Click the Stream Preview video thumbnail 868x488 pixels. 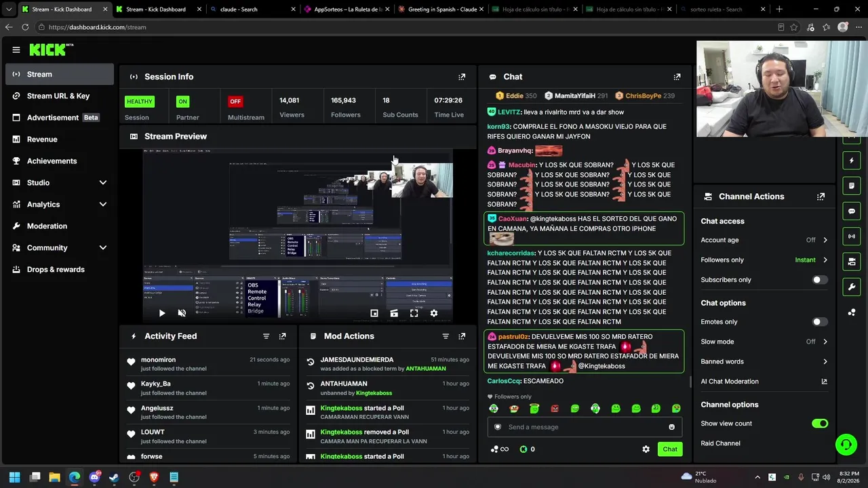(298, 235)
